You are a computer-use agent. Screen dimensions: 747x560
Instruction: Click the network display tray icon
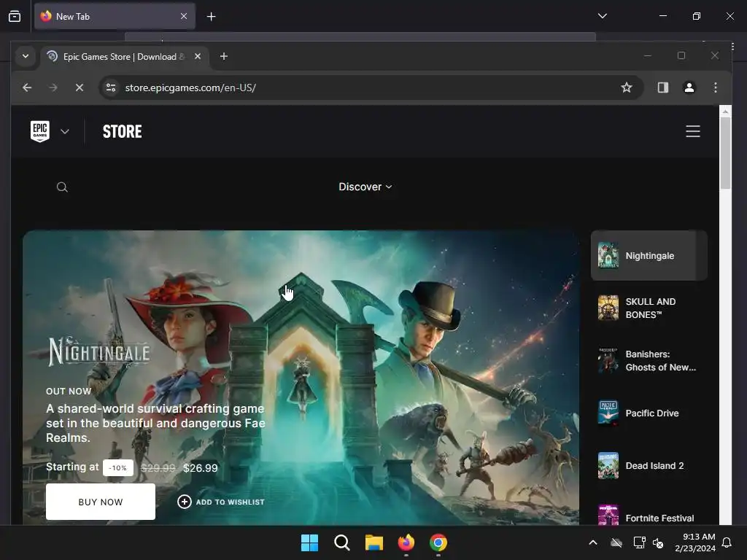(639, 542)
